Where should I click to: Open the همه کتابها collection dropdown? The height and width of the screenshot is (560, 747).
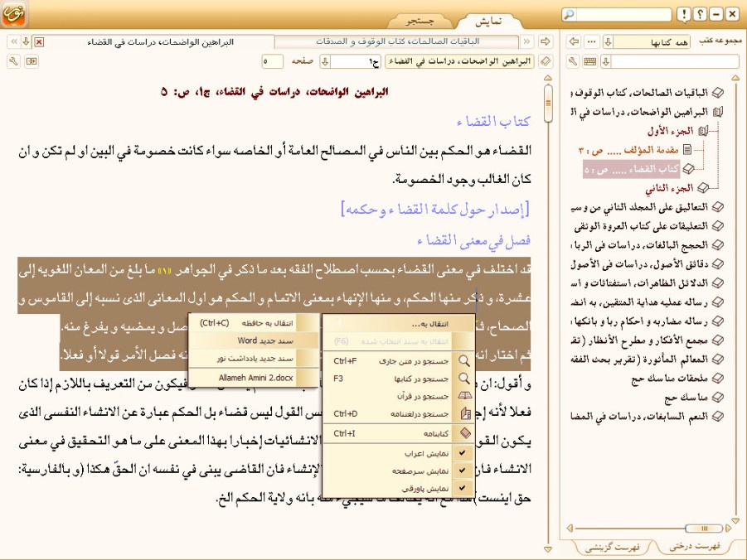[x=608, y=41]
